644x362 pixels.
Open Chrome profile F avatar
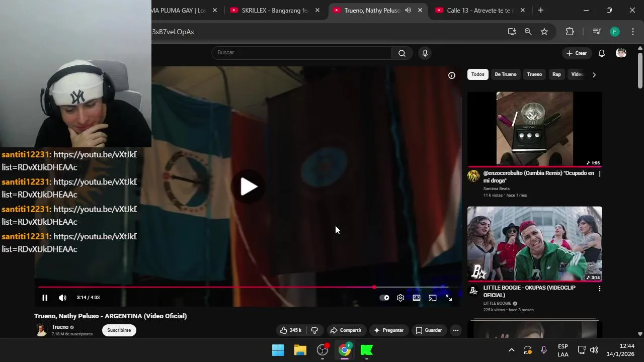click(x=615, y=32)
